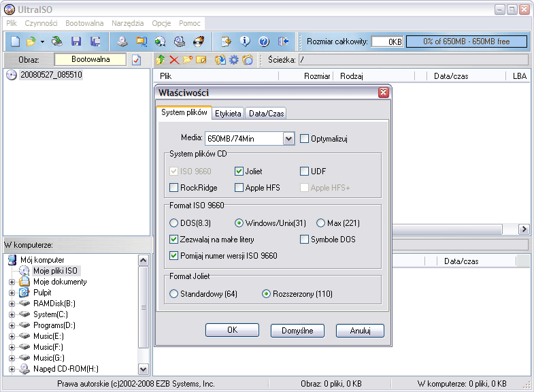Click scroll-down arrow in computer tree

(x=144, y=369)
